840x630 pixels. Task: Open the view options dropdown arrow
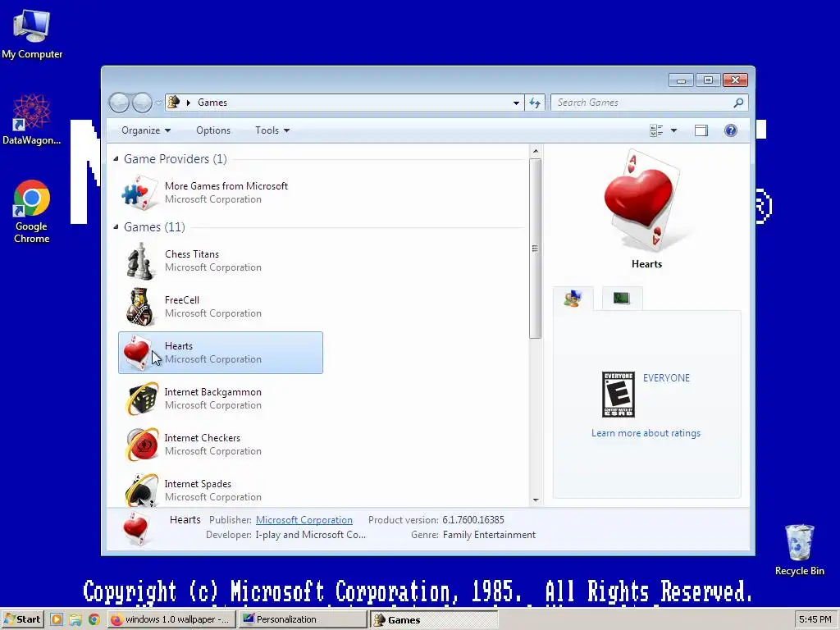point(674,130)
